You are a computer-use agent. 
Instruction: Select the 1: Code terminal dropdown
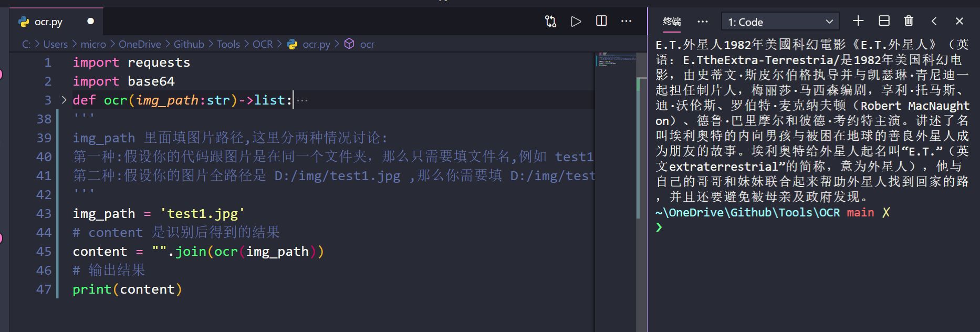(780, 22)
